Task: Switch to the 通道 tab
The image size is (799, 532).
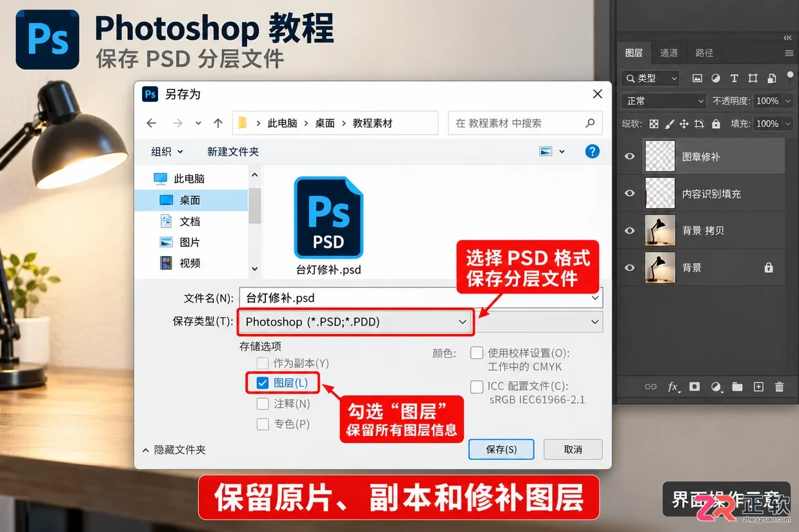Action: (669, 53)
